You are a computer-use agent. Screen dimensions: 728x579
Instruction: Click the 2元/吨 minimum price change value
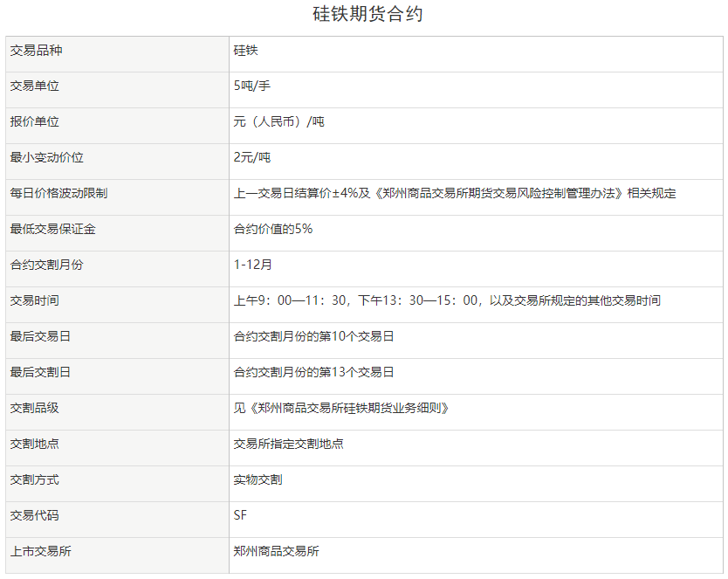[x=252, y=158]
